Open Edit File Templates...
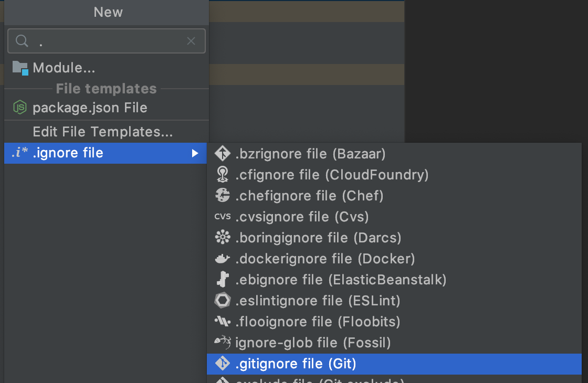 107,132
